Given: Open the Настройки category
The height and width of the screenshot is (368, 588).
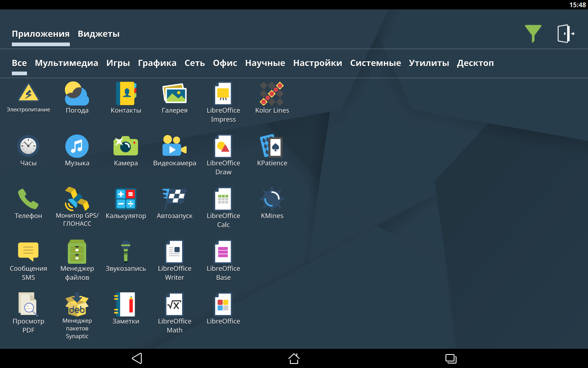Looking at the screenshot, I should pos(318,63).
